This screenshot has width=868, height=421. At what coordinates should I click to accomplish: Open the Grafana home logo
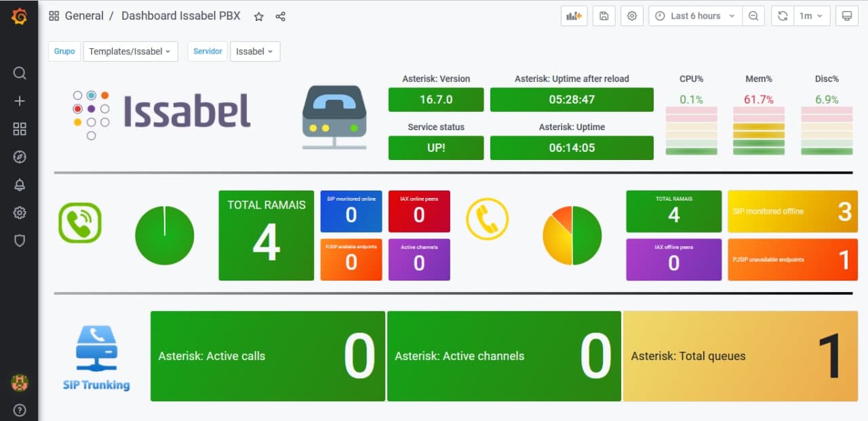click(x=19, y=16)
